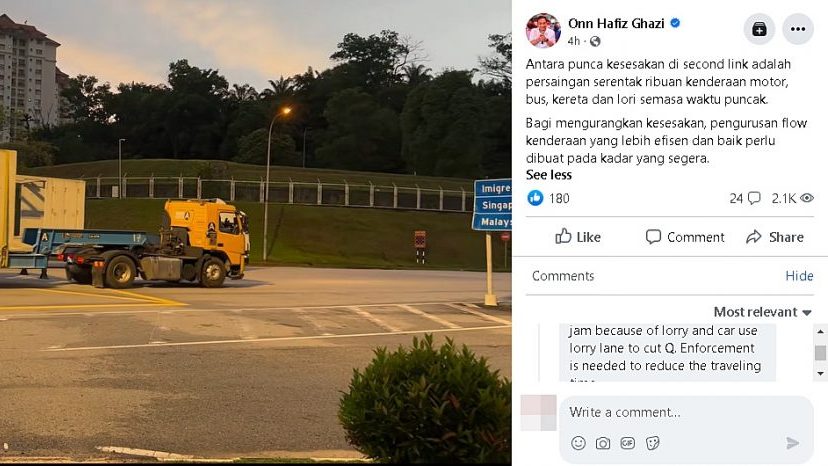The image size is (828, 466).
Task: Insert an emoji in comment
Action: 578,443
